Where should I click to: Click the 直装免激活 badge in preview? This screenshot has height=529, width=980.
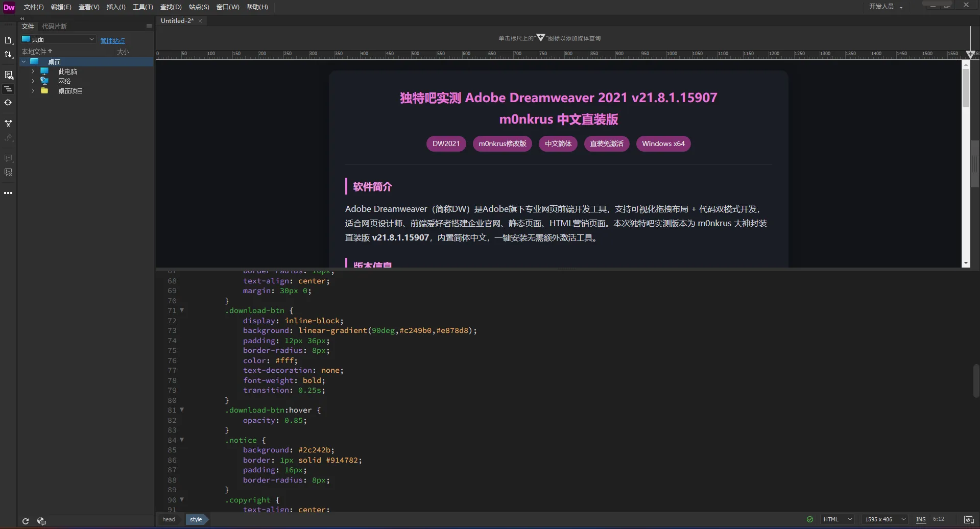point(607,143)
